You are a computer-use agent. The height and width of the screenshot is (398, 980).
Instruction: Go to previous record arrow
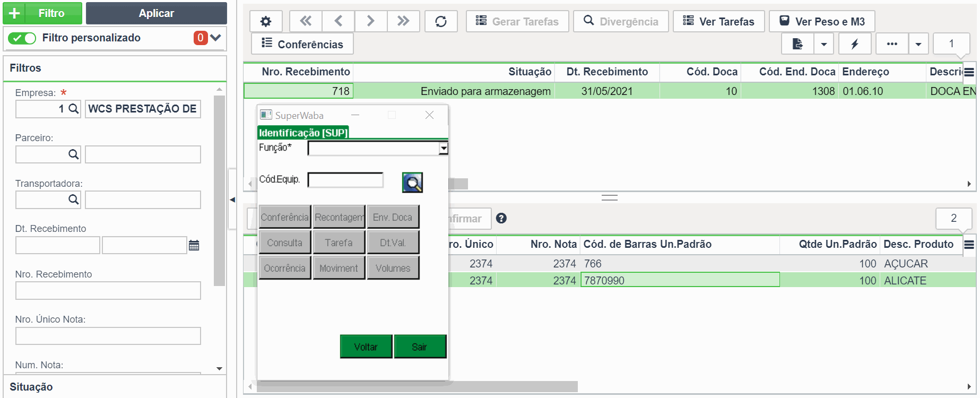(x=338, y=21)
